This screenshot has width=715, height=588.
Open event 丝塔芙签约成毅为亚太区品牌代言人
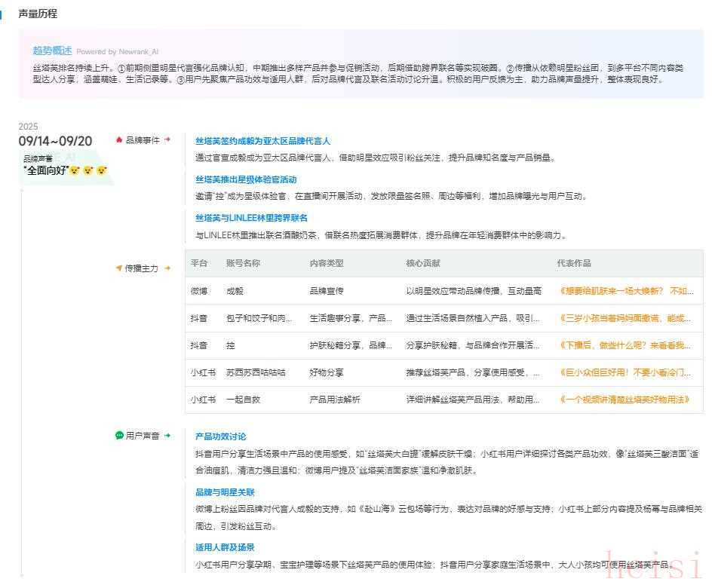coord(262,141)
